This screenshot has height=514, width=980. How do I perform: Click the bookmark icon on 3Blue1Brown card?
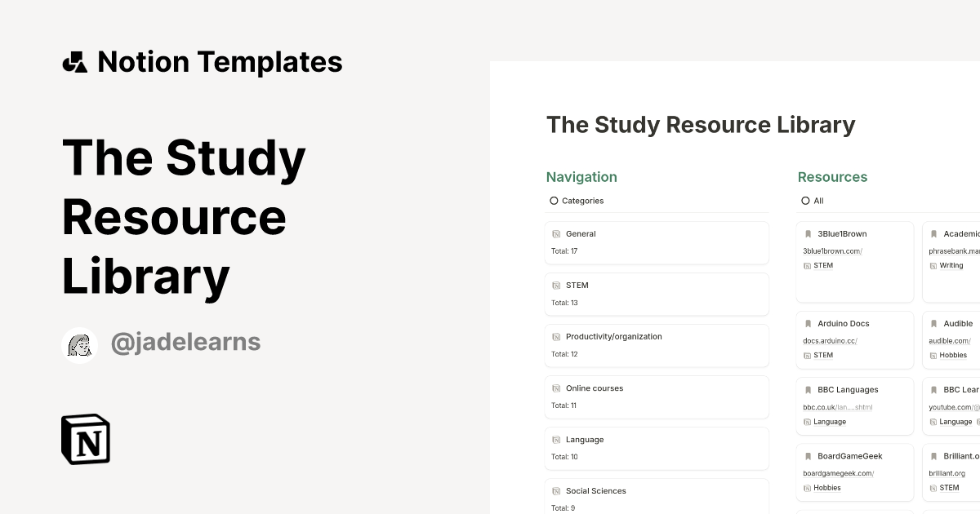coord(808,233)
